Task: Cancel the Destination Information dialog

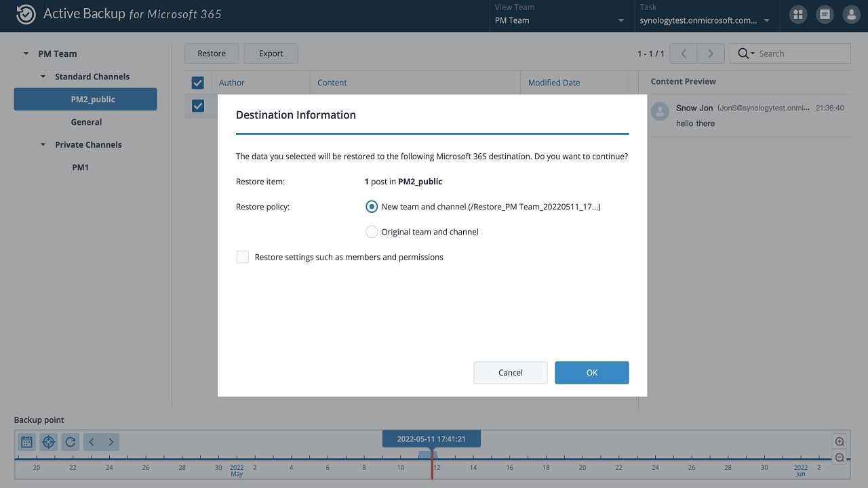Action: point(511,373)
